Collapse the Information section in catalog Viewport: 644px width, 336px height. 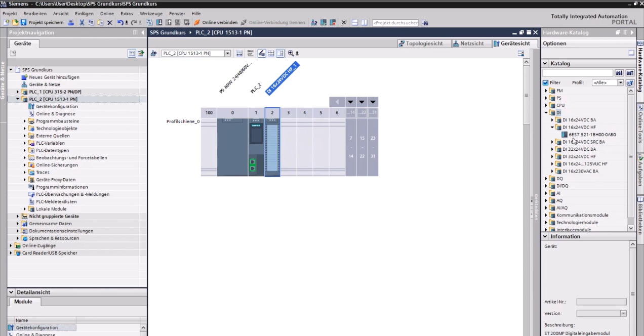click(x=545, y=237)
